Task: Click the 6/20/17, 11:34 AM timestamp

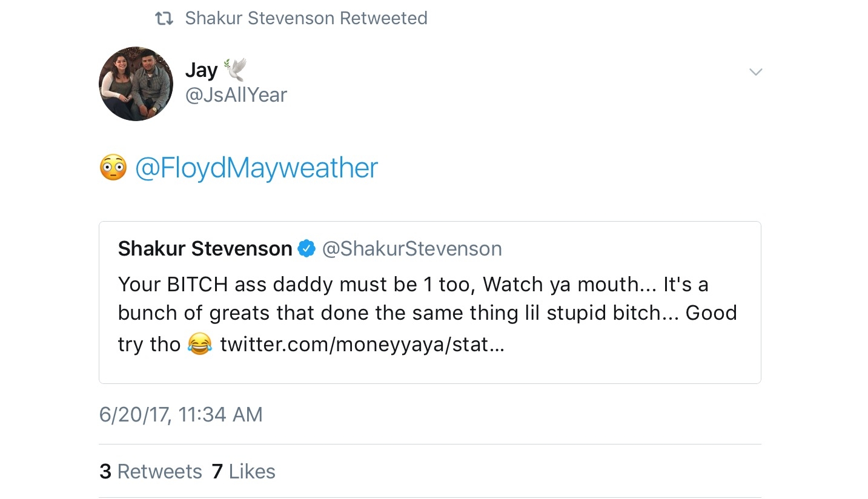Action: pos(181,414)
